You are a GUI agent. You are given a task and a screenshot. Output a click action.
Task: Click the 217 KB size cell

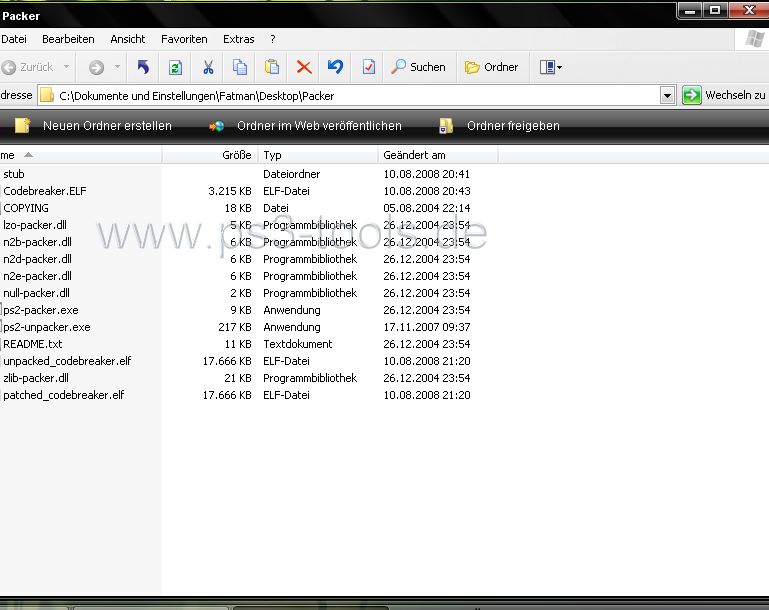(x=235, y=327)
